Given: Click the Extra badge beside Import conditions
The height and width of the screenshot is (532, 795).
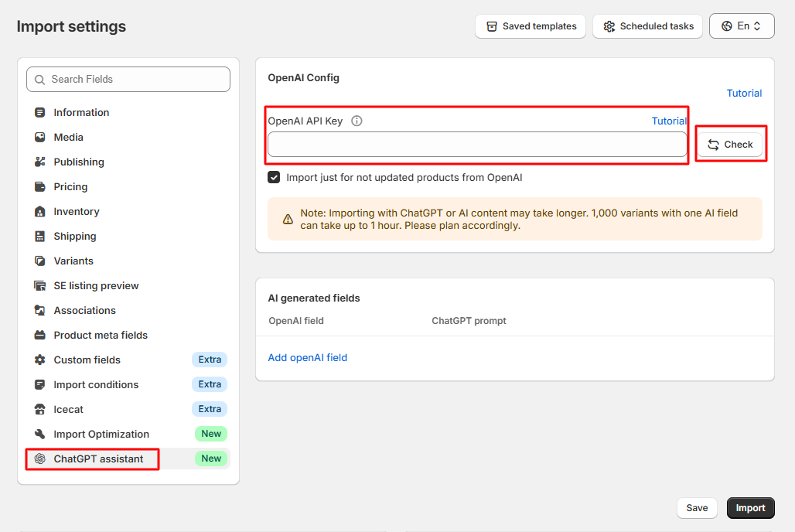Looking at the screenshot, I should coord(210,384).
